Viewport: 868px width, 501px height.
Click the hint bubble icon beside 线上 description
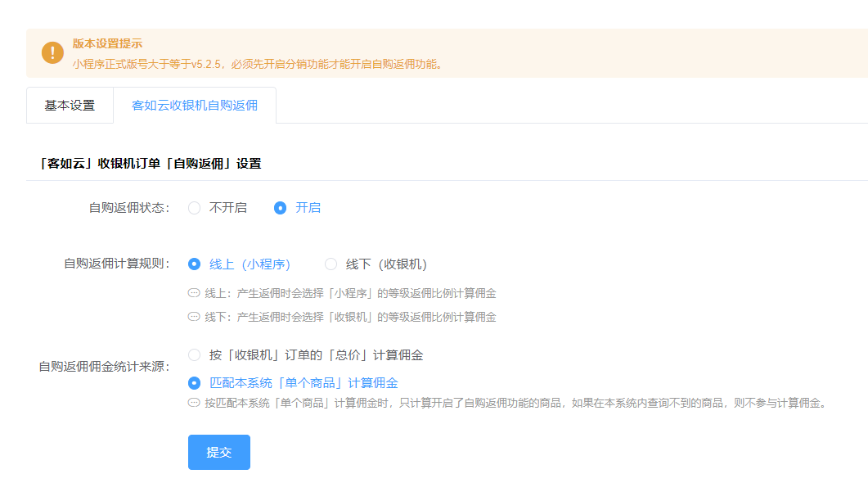click(x=194, y=292)
